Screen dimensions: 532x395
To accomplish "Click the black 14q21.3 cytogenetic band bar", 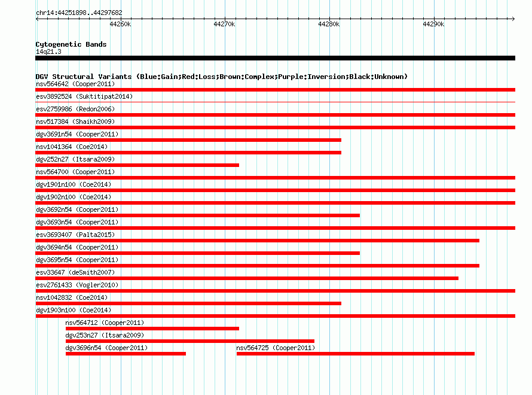I will coord(275,58).
